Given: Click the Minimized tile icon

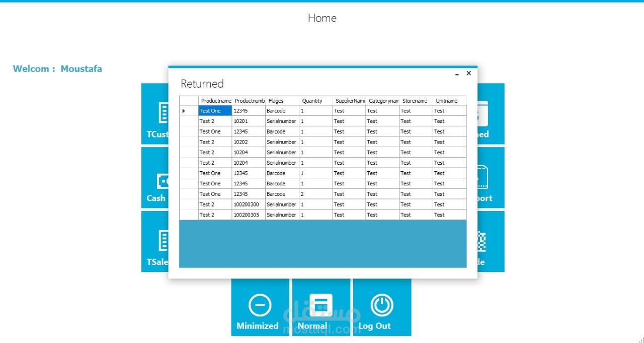Looking at the screenshot, I should [x=260, y=306].
